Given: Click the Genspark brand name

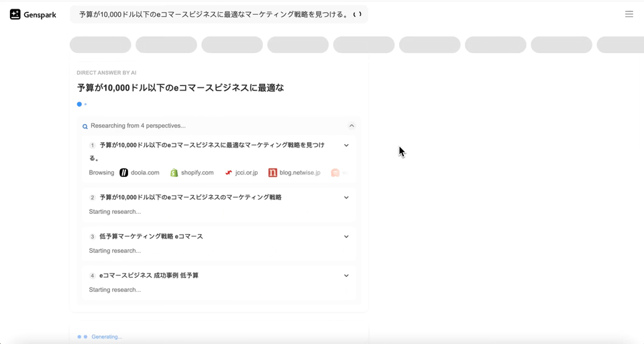Looking at the screenshot, I should pos(40,15).
